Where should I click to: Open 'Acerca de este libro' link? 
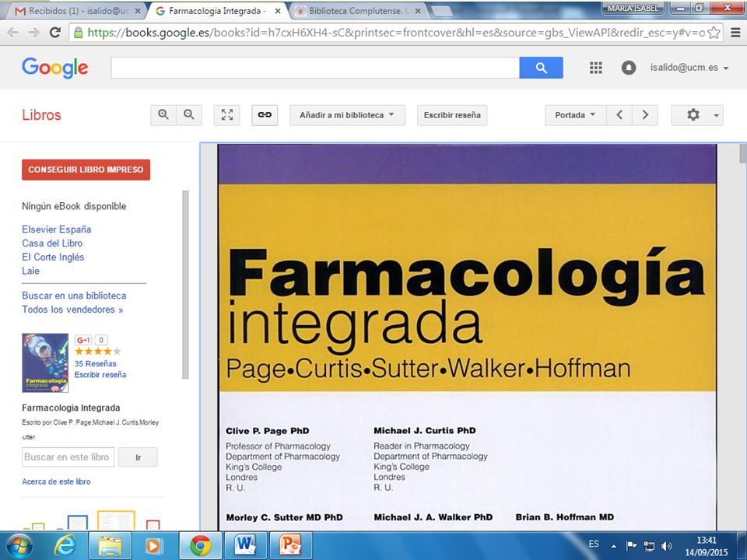(56, 481)
